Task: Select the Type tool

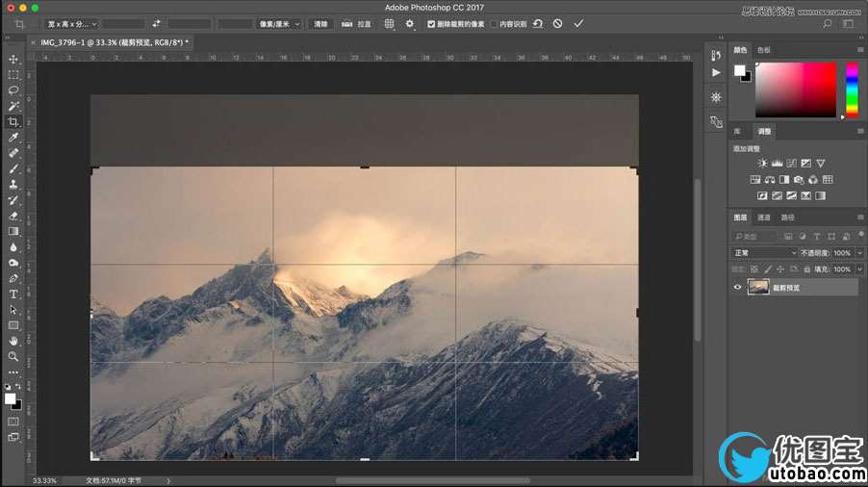Action: click(x=13, y=294)
